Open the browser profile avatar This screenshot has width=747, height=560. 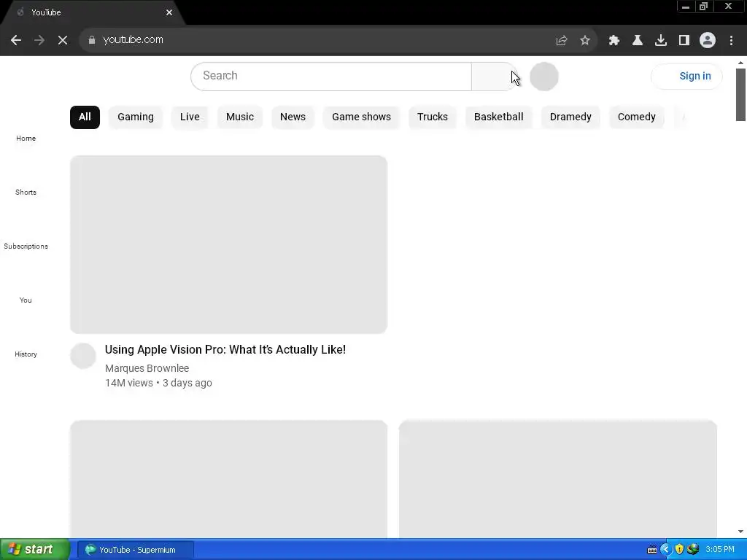point(708,41)
